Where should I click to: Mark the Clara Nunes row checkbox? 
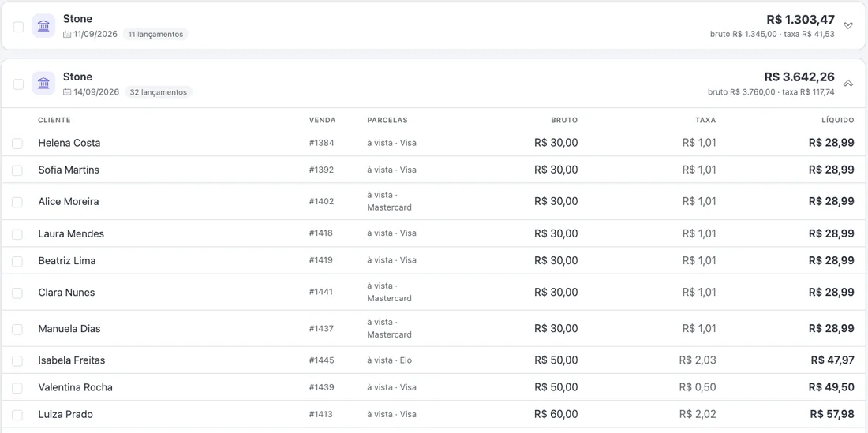pos(17,293)
